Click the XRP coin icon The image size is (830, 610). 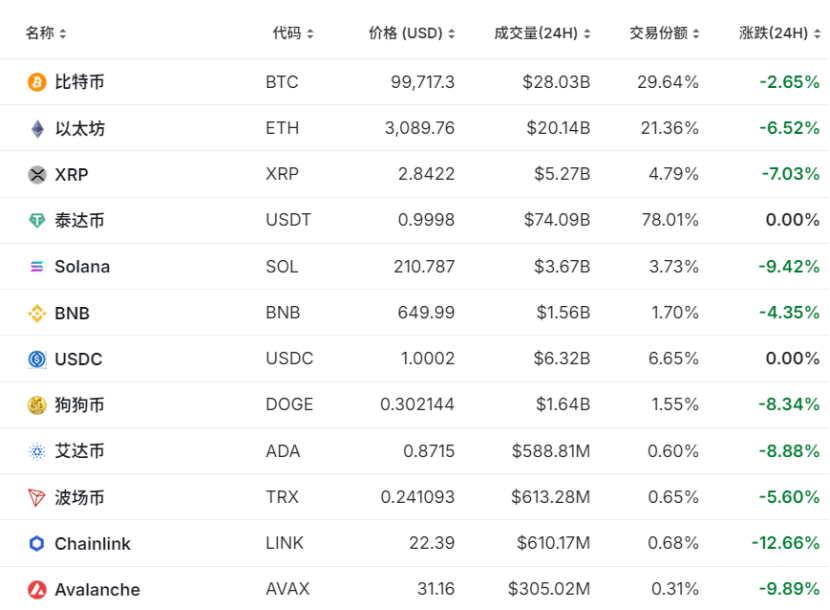coord(37,174)
